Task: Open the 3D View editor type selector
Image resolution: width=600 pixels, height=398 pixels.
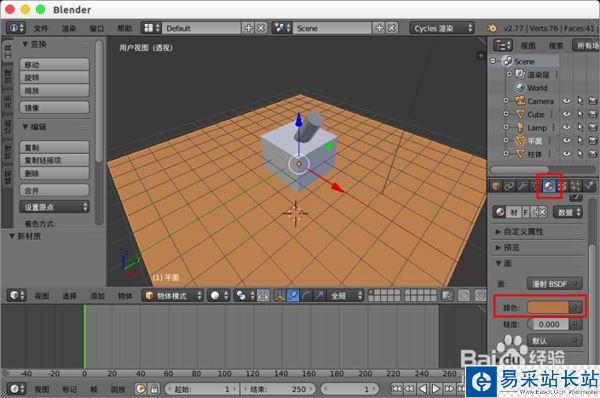Action: point(16,295)
